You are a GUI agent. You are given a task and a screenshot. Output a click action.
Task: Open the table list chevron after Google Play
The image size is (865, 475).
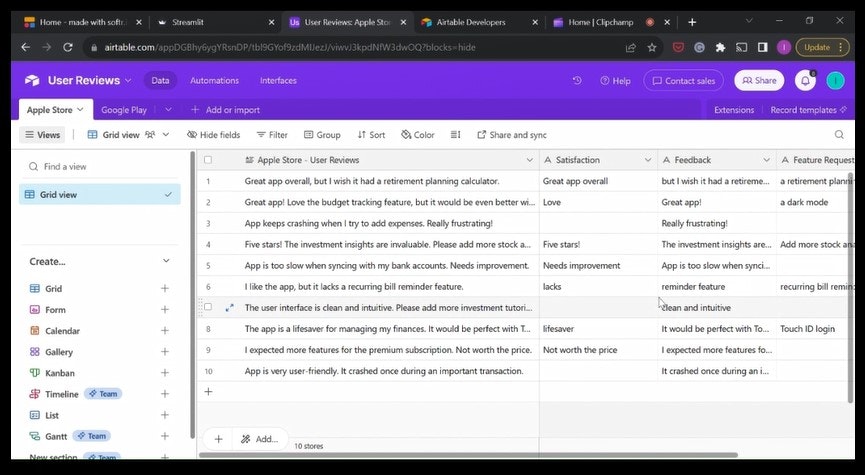click(168, 110)
